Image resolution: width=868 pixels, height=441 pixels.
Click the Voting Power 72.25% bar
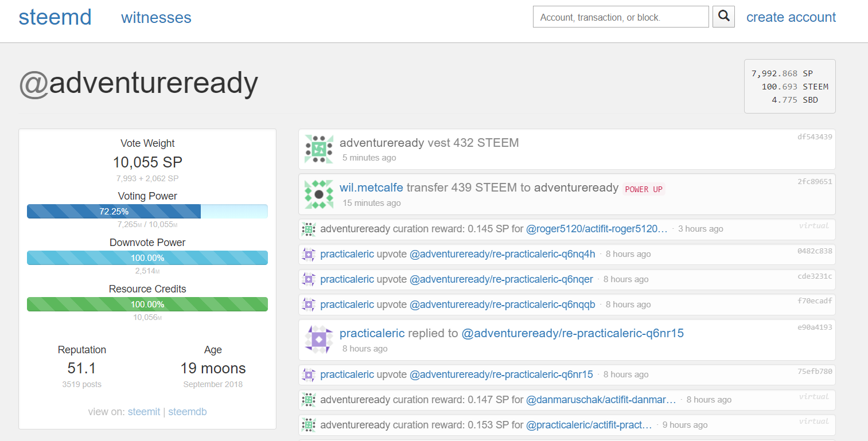tap(147, 212)
